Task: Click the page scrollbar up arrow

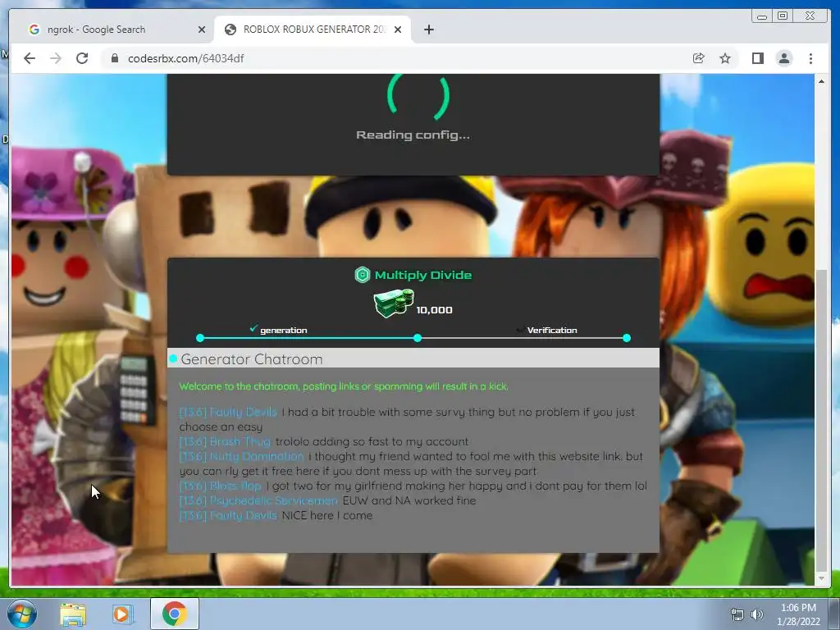Action: click(x=821, y=81)
